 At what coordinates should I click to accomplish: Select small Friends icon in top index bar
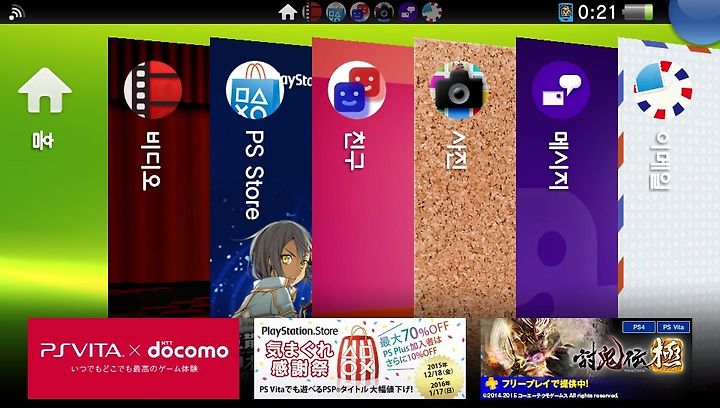(360, 12)
